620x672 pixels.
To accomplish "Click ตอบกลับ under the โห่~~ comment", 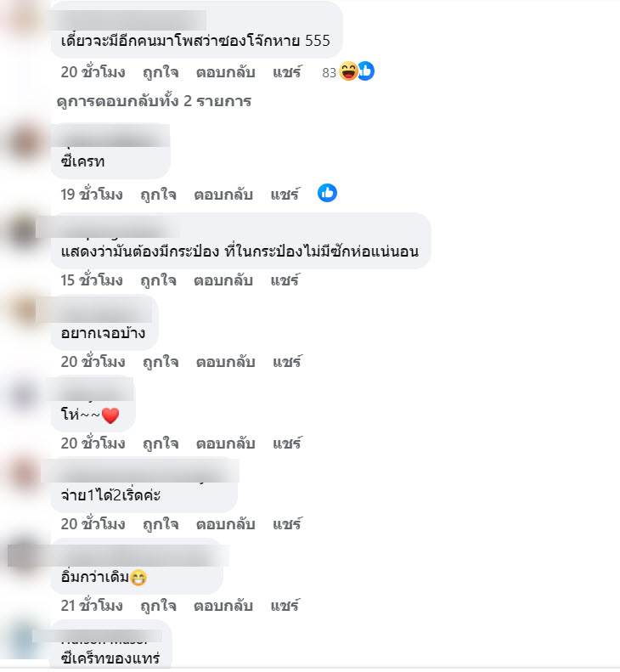I will tap(226, 443).
